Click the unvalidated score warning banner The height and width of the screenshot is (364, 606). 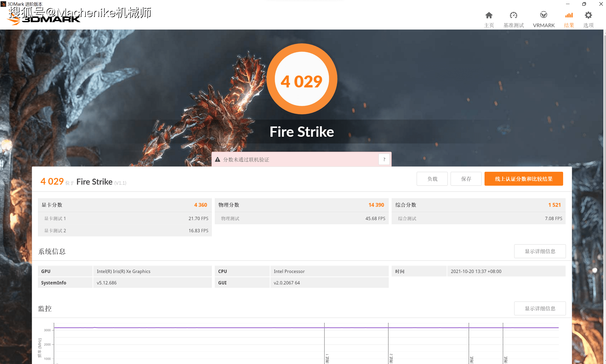294,160
